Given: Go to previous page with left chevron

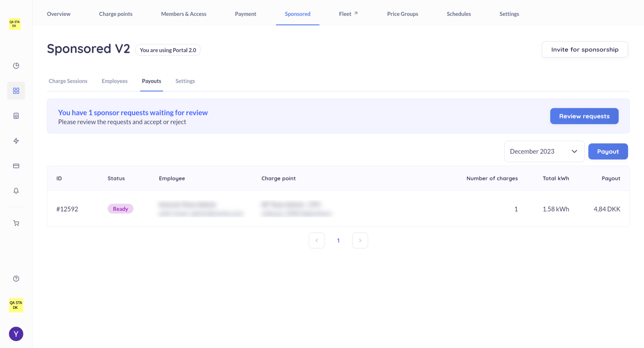Looking at the screenshot, I should [x=316, y=240].
